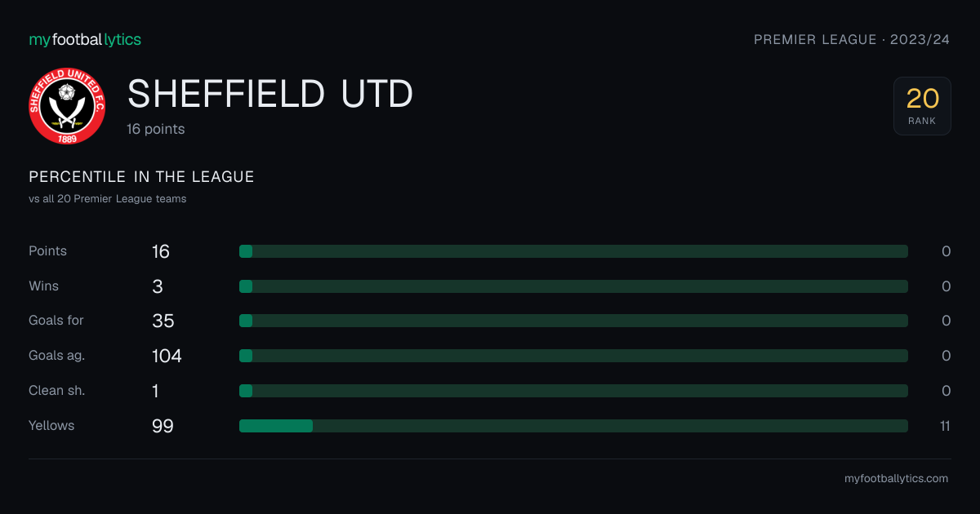Click the Percentile in the League heading
Screen dimensions: 980x514
[141, 177]
